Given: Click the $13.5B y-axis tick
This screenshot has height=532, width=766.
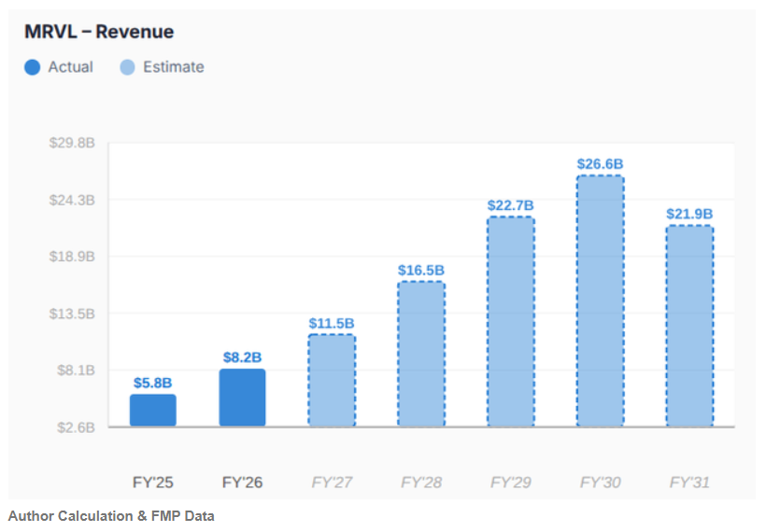Looking at the screenshot, I should click(x=72, y=314).
